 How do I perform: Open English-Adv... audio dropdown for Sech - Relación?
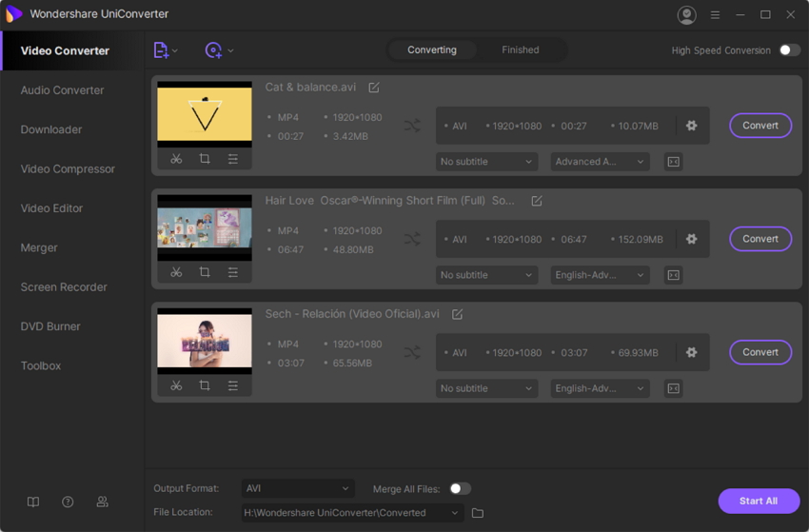click(x=600, y=388)
